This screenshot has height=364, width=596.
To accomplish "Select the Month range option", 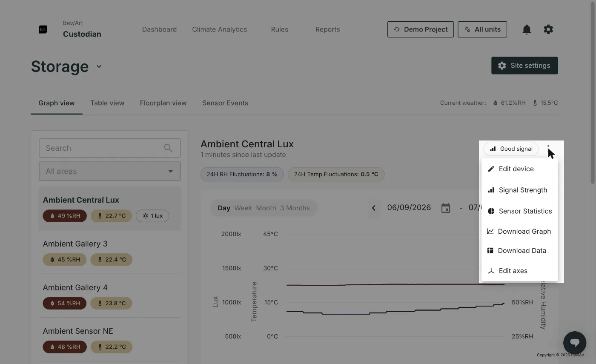I will tap(266, 208).
